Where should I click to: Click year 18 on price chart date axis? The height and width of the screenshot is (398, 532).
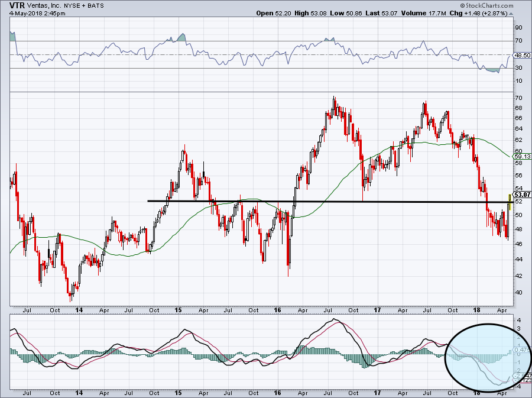(x=476, y=310)
